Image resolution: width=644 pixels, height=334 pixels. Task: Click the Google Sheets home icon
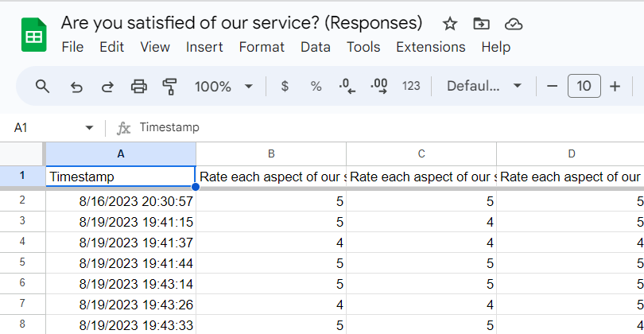click(x=34, y=35)
